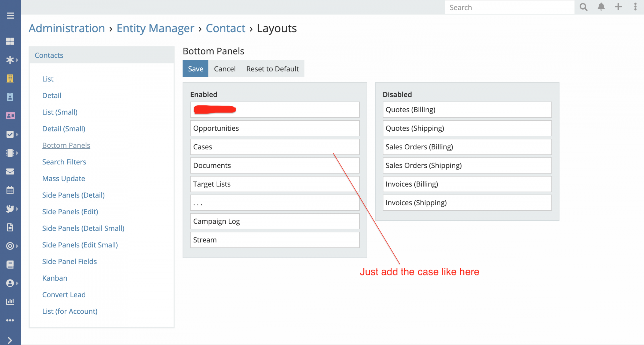The height and width of the screenshot is (345, 644).
Task: Select the Quotes (Billing) disabled panel item
Action: pos(467,110)
